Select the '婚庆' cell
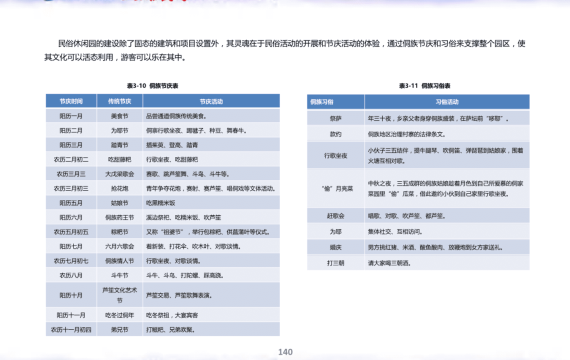This screenshot has width=570, height=360. coord(336,247)
